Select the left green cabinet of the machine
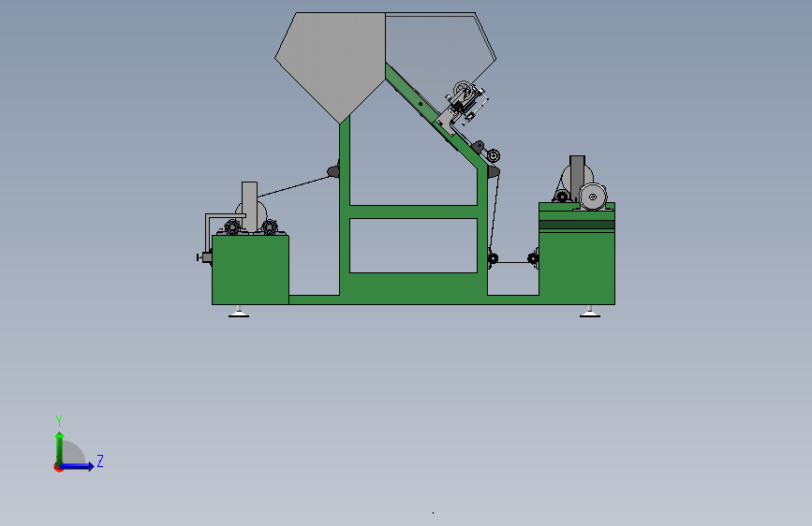 [251, 270]
